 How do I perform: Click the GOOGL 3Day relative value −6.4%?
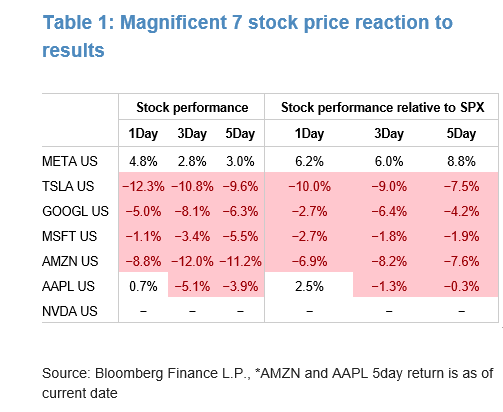tap(389, 211)
